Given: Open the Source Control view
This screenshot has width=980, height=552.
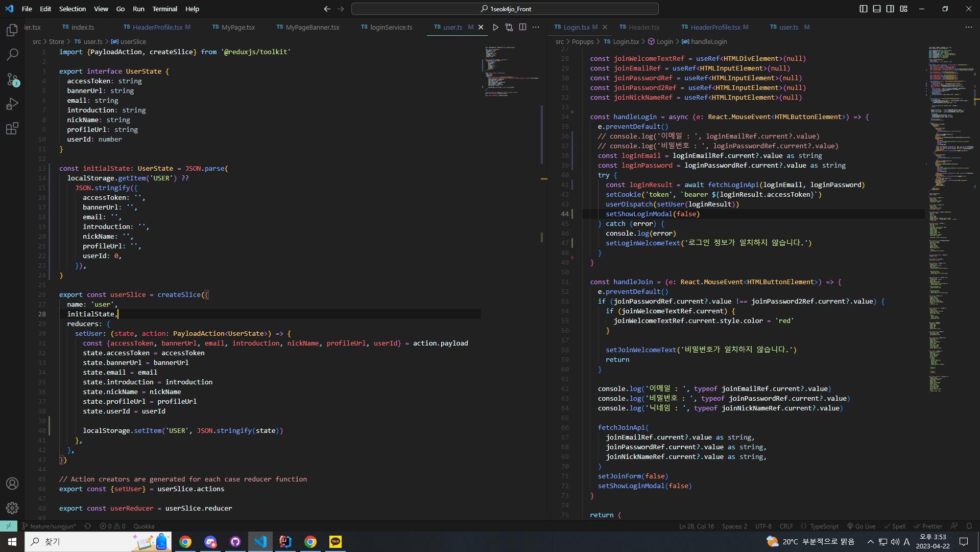Looking at the screenshot, I should [12, 79].
